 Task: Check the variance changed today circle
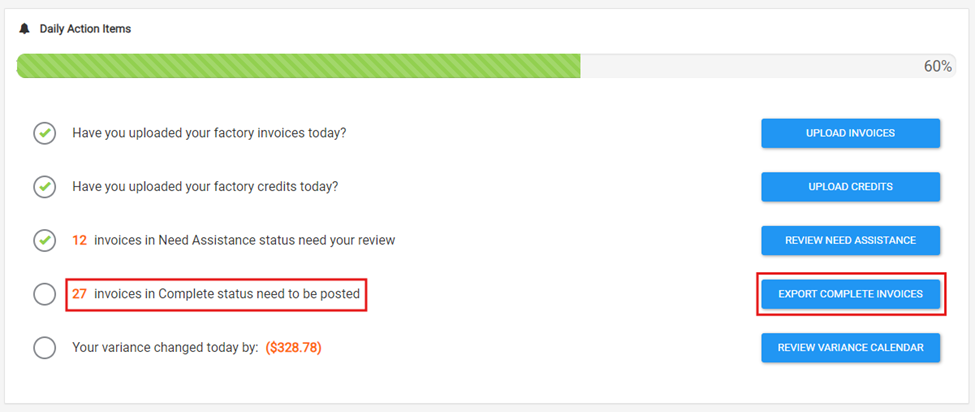45,347
